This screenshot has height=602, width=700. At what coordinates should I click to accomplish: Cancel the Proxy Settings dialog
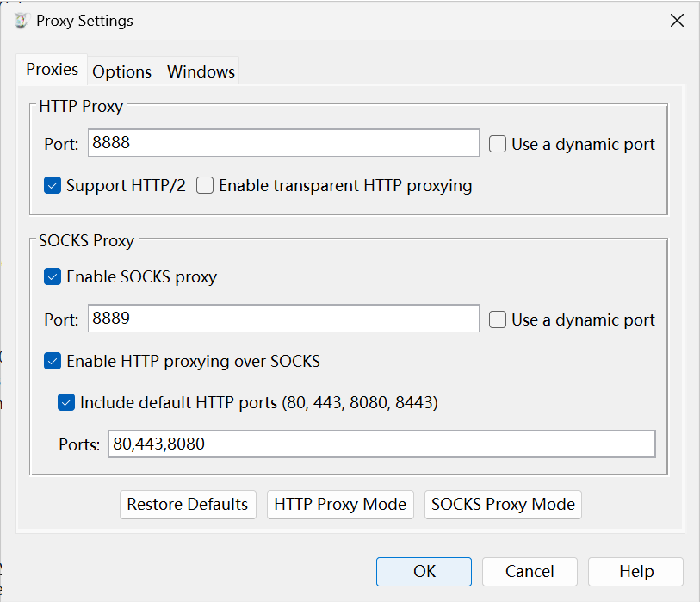(x=530, y=571)
